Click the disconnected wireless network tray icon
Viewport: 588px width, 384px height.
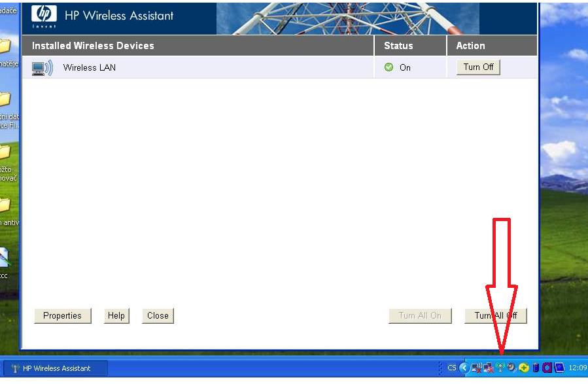(x=477, y=368)
